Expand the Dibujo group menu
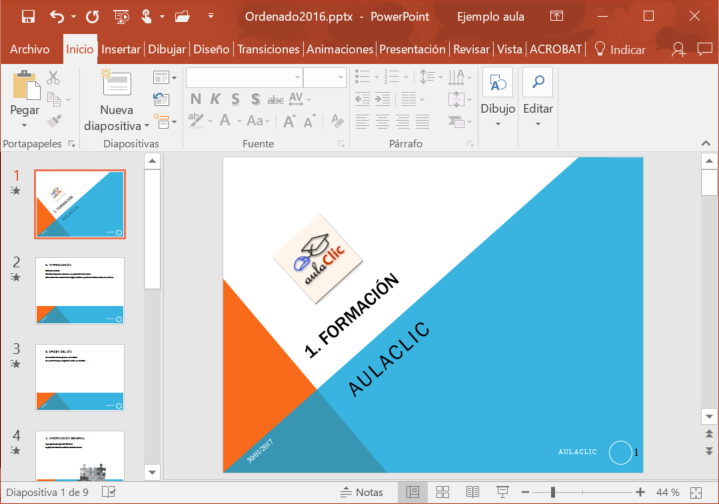This screenshot has width=719, height=504. coord(498,124)
